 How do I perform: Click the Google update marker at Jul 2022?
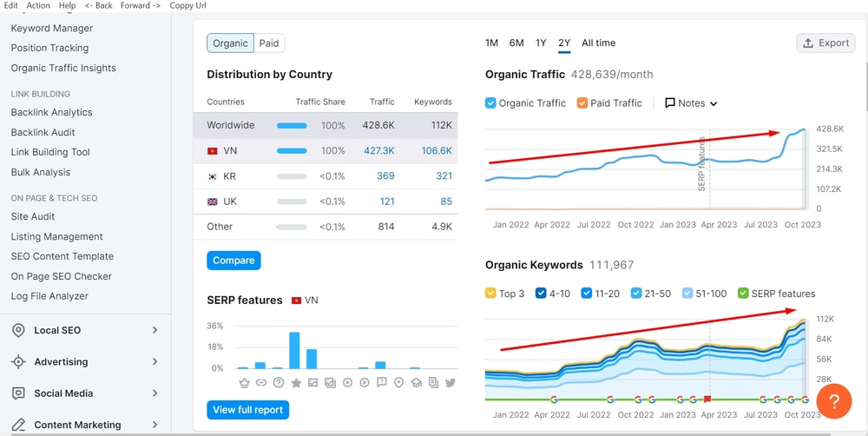coord(610,400)
